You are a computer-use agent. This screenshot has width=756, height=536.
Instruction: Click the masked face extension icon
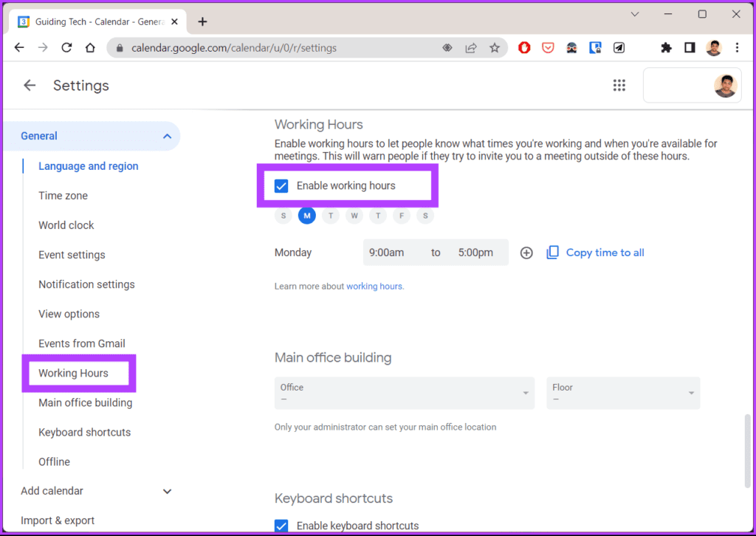point(571,48)
